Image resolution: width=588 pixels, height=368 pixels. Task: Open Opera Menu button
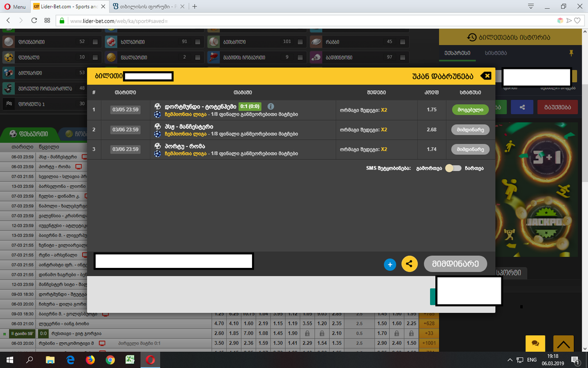click(x=15, y=6)
